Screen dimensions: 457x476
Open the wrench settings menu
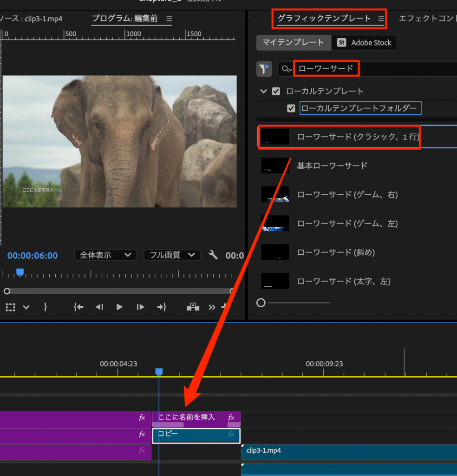213,255
